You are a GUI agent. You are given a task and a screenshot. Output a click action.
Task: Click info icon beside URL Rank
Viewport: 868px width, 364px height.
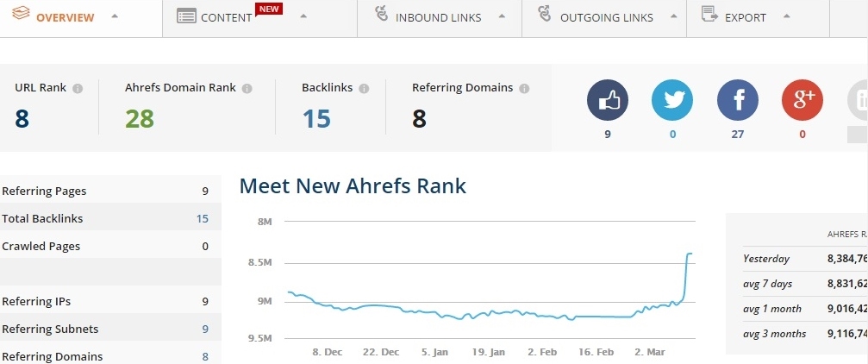[x=78, y=89]
